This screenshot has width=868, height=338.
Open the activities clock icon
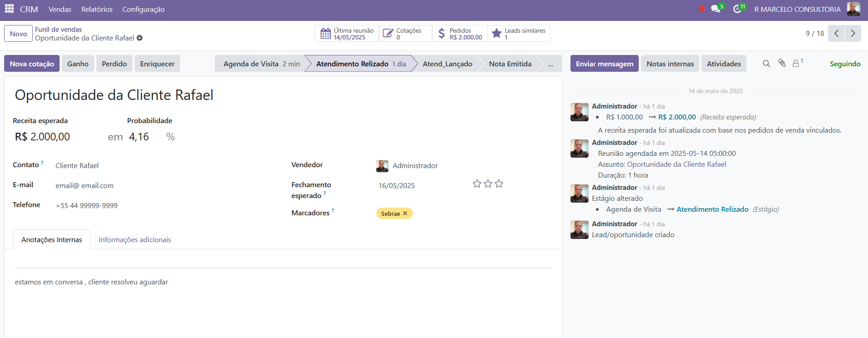737,9
